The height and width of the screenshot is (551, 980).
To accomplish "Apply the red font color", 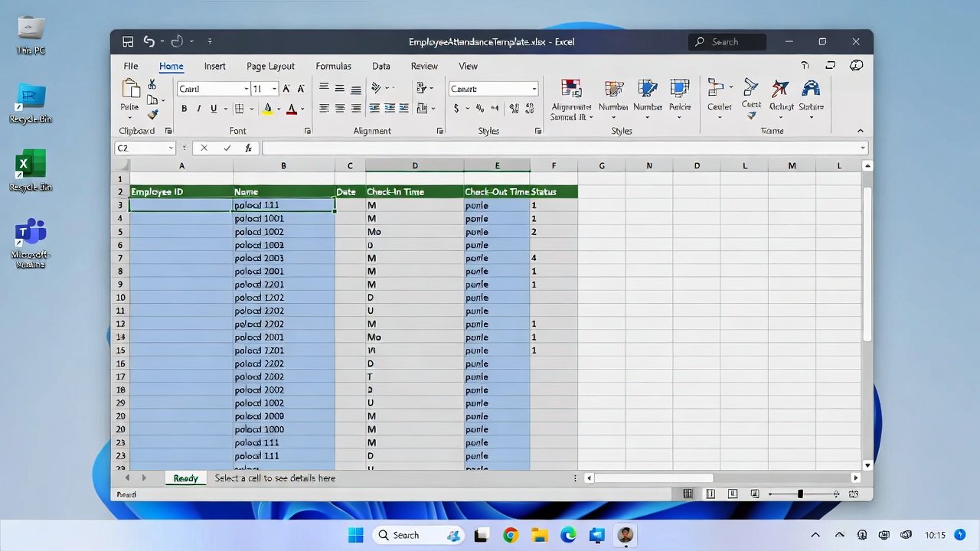I will 291,109.
